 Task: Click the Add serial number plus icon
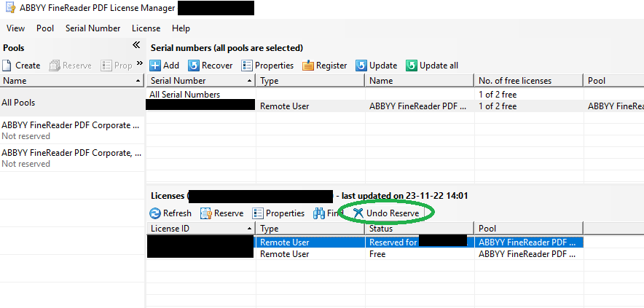[x=155, y=66]
